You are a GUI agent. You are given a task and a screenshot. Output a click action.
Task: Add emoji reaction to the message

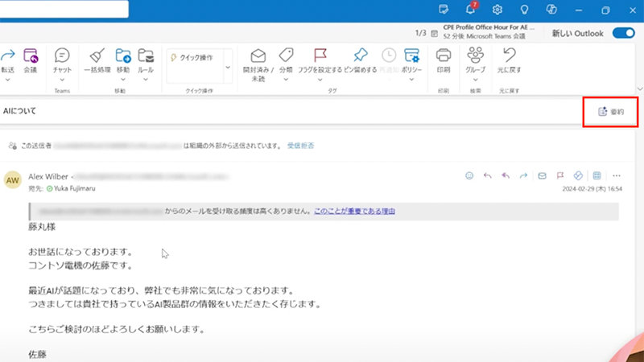(x=469, y=175)
